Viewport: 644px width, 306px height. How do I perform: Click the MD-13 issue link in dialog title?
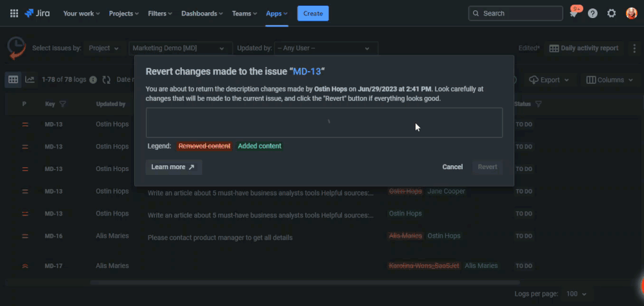[307, 71]
